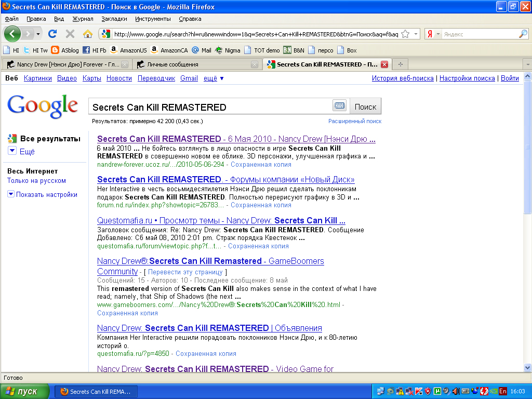Open the HI bookmark

[11, 50]
